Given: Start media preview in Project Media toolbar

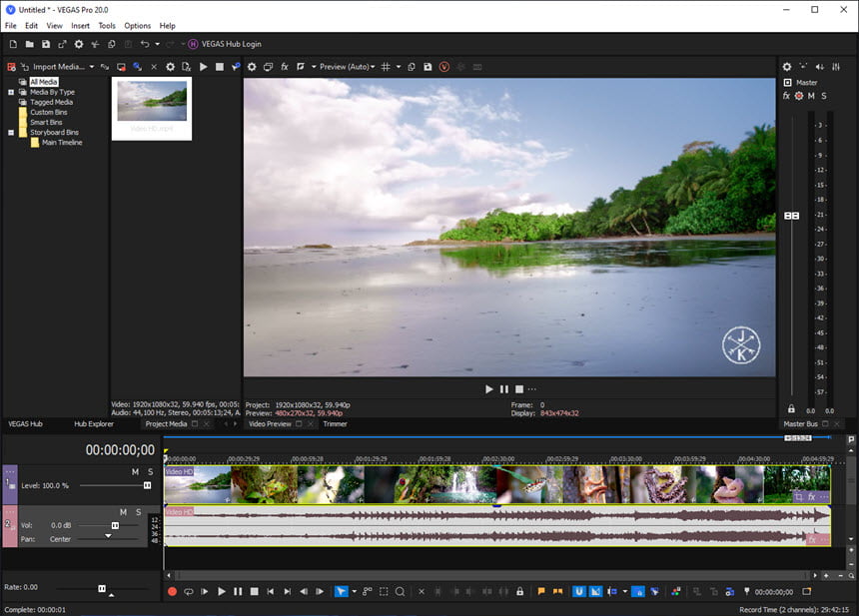Looking at the screenshot, I should [203, 67].
